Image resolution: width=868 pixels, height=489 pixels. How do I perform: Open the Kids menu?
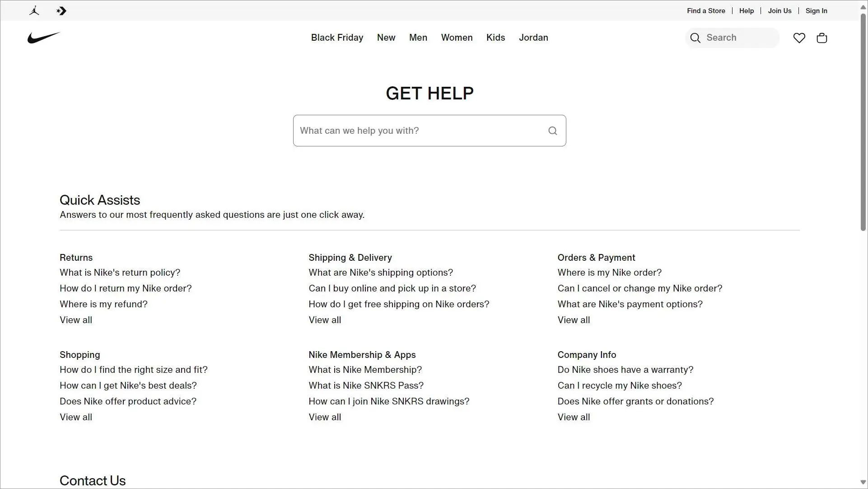click(x=495, y=38)
